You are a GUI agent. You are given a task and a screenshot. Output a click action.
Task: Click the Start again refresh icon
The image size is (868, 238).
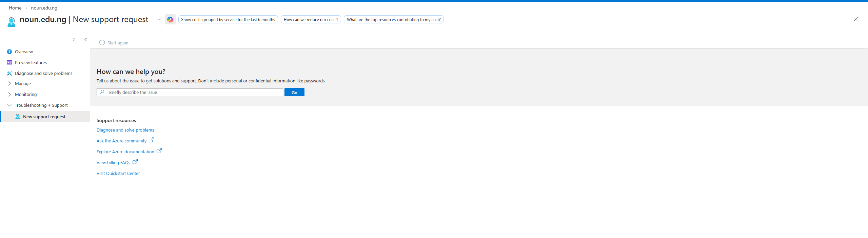[x=102, y=42]
